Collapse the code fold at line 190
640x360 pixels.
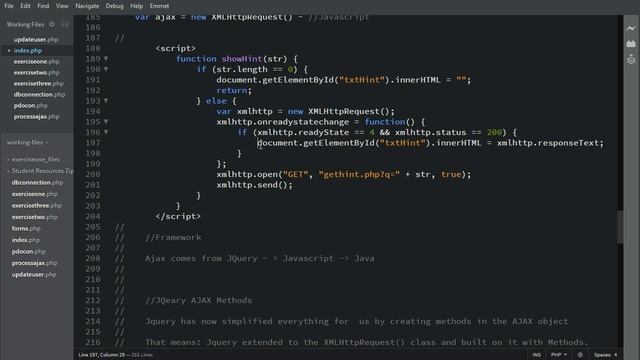[106, 69]
